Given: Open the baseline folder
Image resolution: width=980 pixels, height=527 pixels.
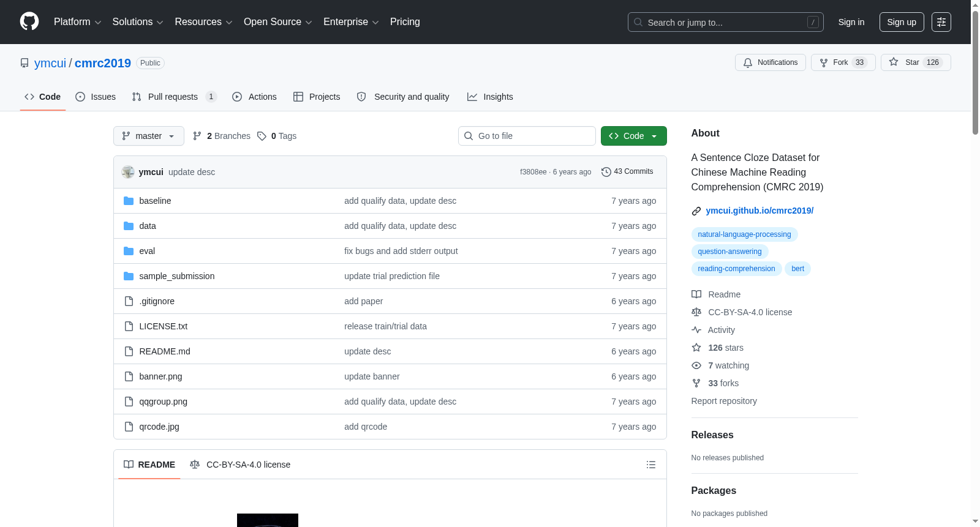Looking at the screenshot, I should pos(155,201).
